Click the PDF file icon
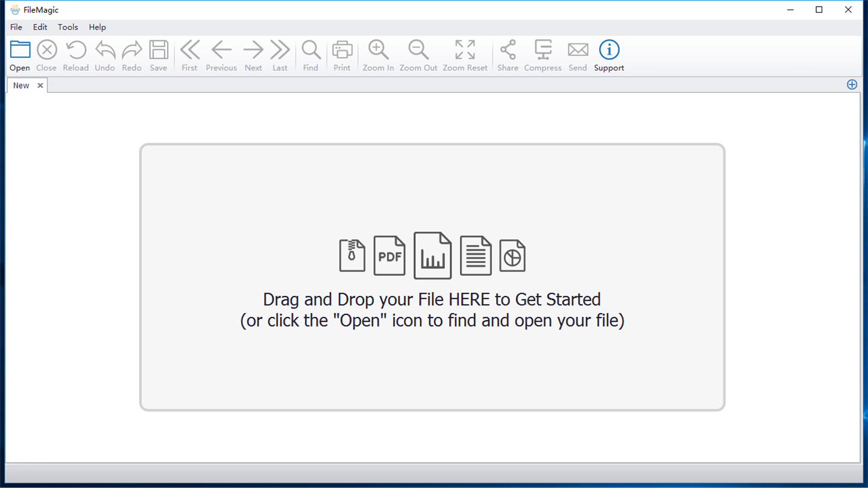This screenshot has width=868, height=488. (389, 255)
